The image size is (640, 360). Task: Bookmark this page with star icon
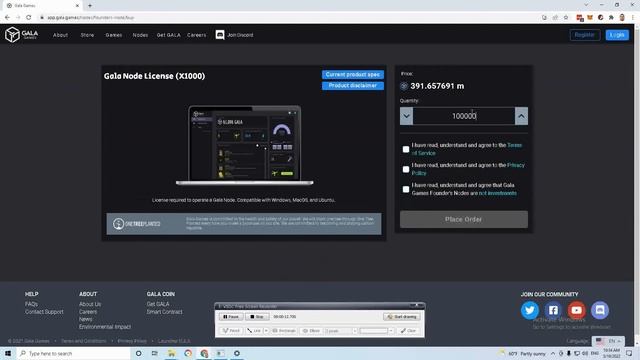click(x=566, y=18)
